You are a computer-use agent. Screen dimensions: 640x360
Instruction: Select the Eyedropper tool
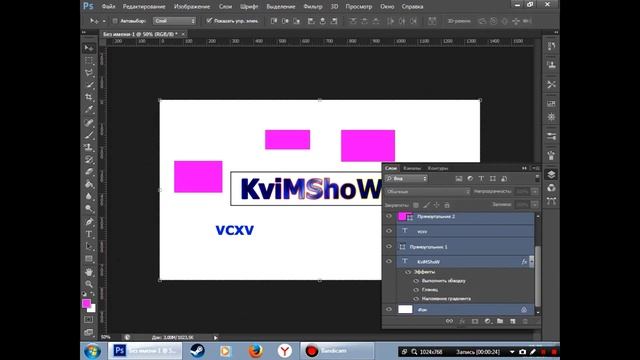(89, 109)
